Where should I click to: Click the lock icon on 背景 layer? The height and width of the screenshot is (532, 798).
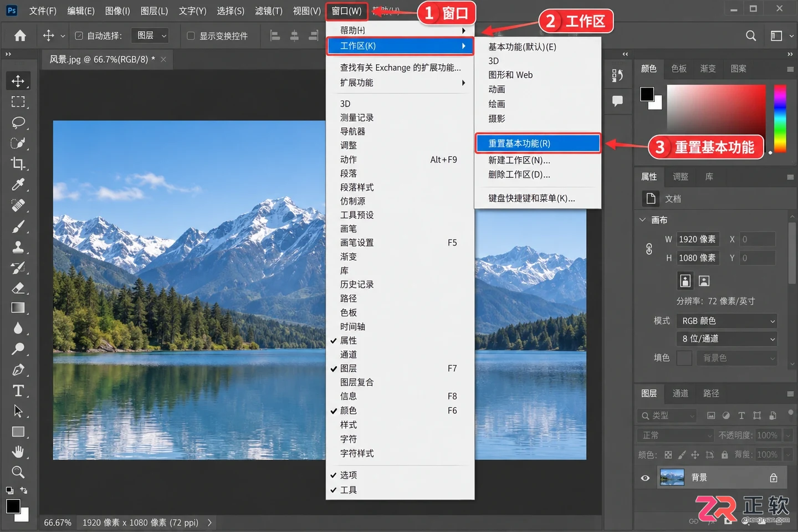[774, 478]
